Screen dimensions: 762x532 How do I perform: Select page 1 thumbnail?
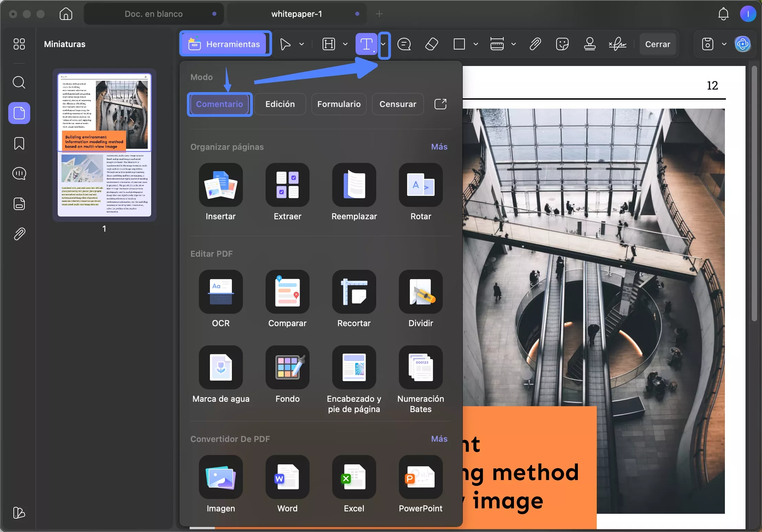(x=104, y=145)
